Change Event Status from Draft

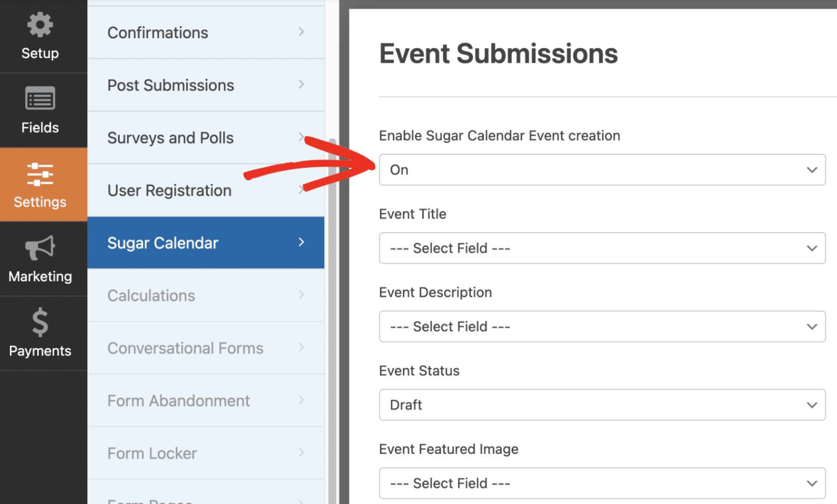[602, 405]
